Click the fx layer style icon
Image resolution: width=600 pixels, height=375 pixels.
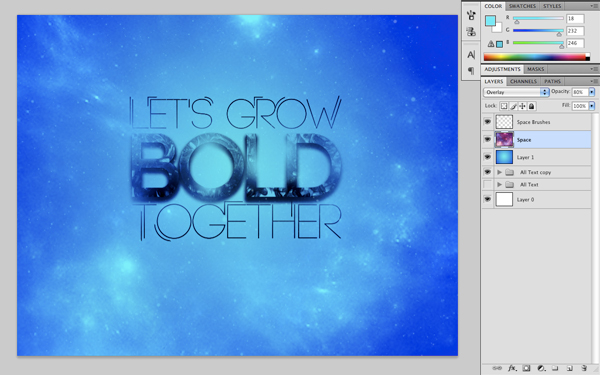(x=512, y=368)
